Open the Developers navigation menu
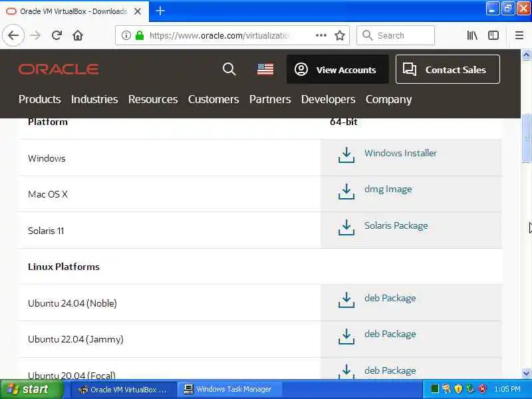The image size is (532, 399). [328, 99]
